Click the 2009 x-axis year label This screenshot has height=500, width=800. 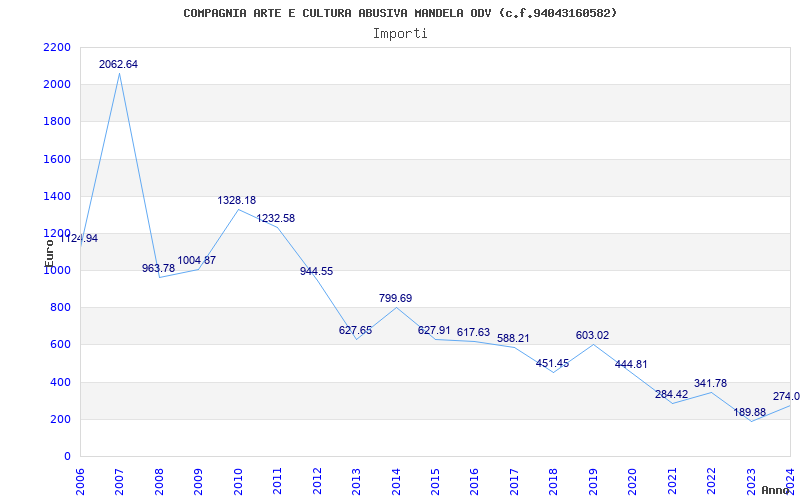[198, 481]
